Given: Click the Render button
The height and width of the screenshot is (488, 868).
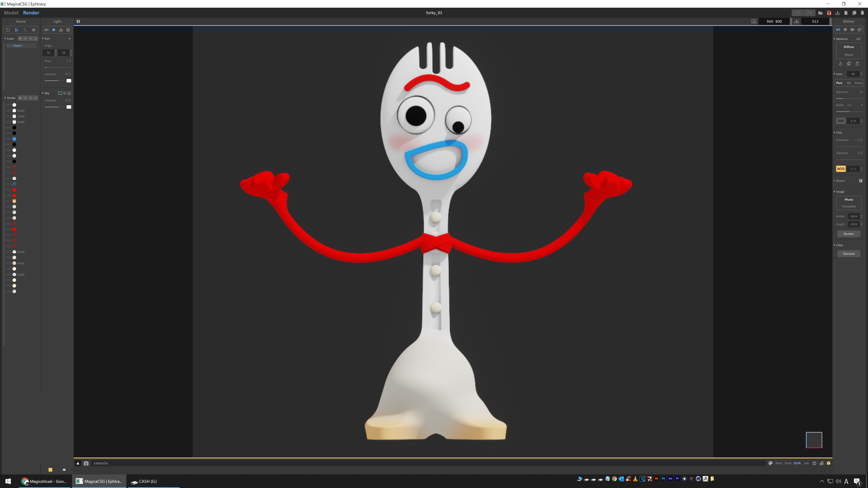Looking at the screenshot, I should tap(849, 234).
